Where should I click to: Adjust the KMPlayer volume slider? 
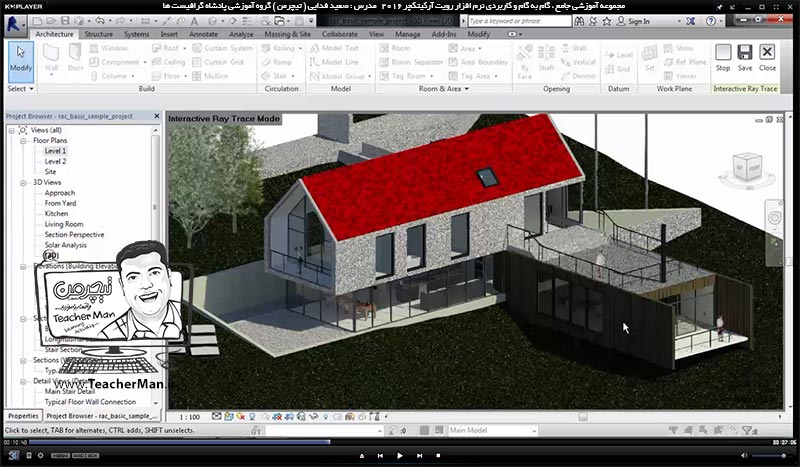tap(769, 455)
